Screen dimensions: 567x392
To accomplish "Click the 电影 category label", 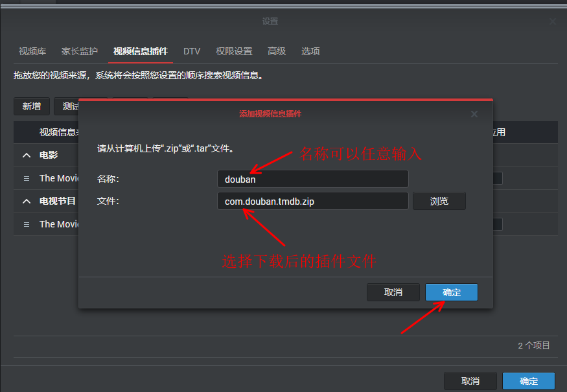I will (x=49, y=155).
